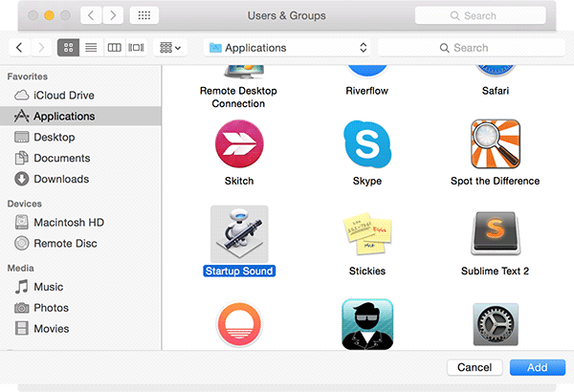
Task: Open Desktop folder in sidebar
Action: point(80,137)
